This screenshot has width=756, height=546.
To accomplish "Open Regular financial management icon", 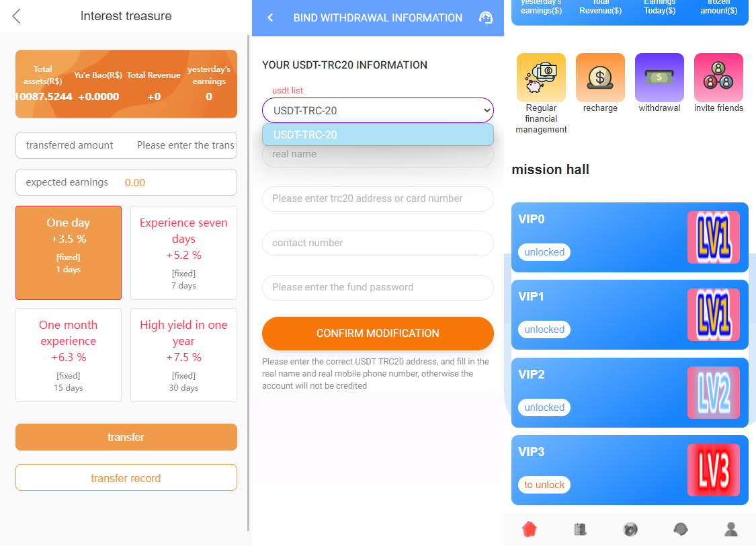I will tap(541, 77).
